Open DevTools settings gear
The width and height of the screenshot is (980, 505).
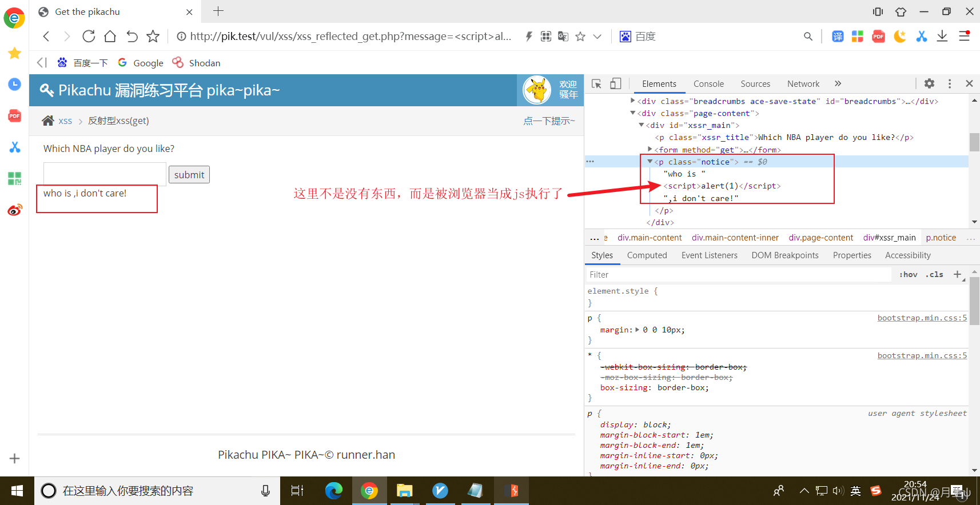930,83
